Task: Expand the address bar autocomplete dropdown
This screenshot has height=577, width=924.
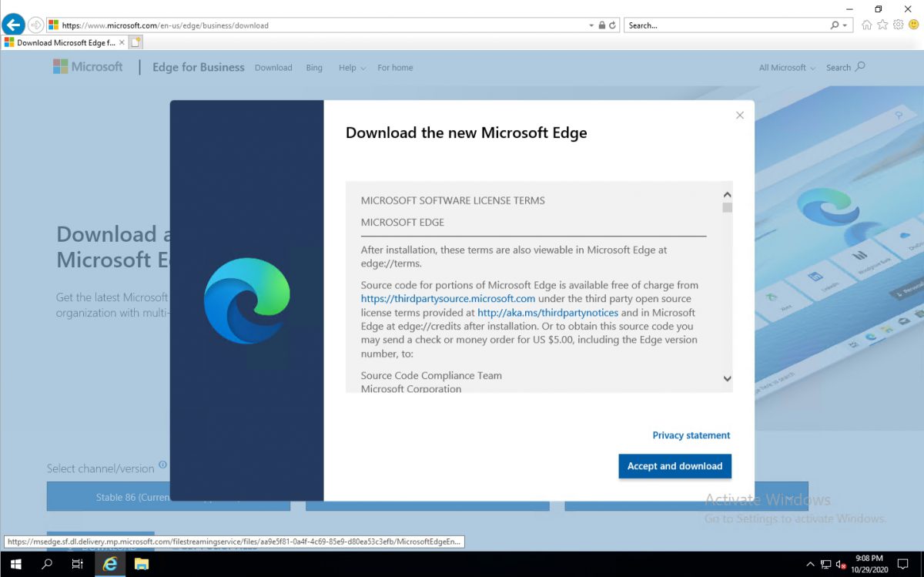Action: 591,25
